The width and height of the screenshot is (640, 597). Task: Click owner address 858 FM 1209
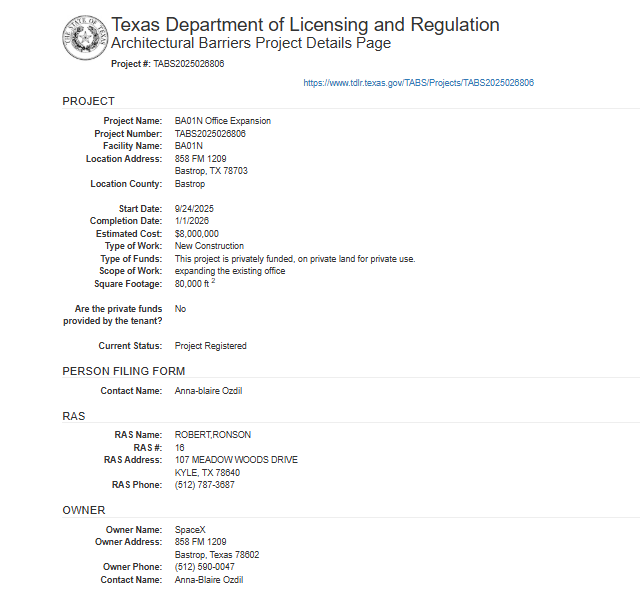[200, 542]
